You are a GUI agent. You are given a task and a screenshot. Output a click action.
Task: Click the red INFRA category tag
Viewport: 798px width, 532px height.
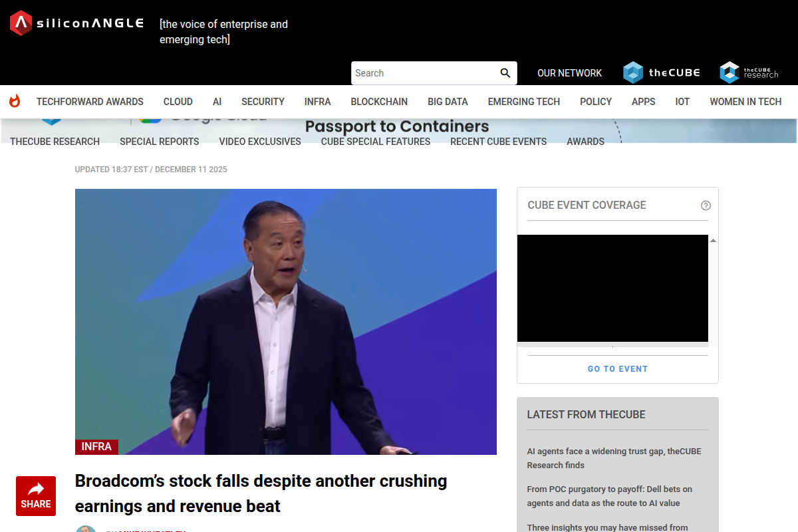pos(96,447)
